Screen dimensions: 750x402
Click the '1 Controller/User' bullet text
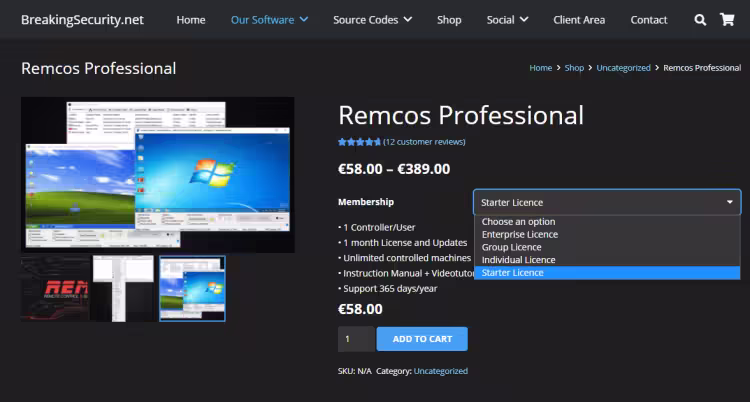pyautogui.click(x=377, y=227)
